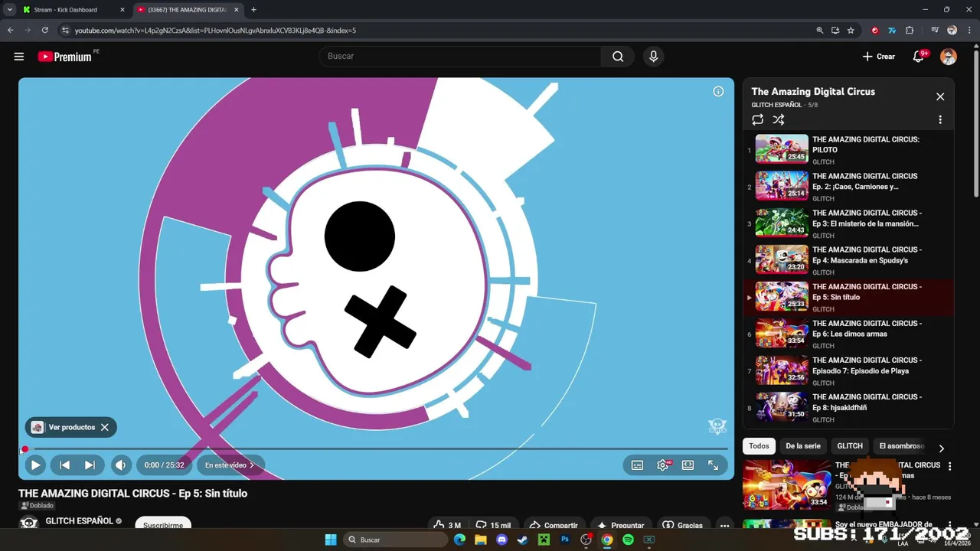The width and height of the screenshot is (980, 551).
Task: Open Discord from the taskbar
Action: (501, 540)
